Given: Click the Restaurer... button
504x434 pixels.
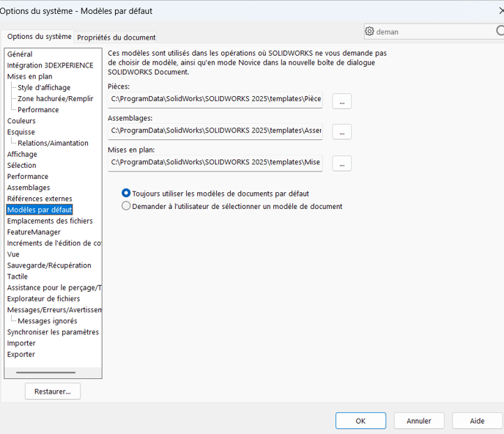Looking at the screenshot, I should click(53, 391).
